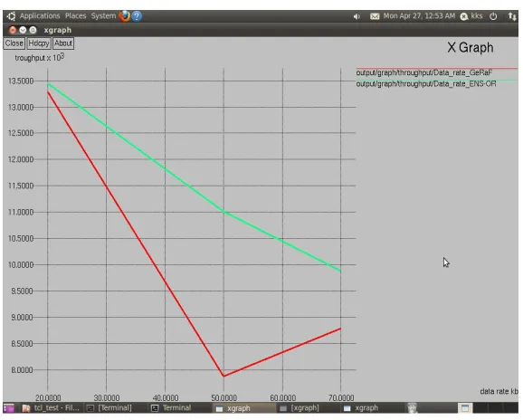The width and height of the screenshot is (523, 420).
Task: Open the kks user menu
Action: pos(477,15)
